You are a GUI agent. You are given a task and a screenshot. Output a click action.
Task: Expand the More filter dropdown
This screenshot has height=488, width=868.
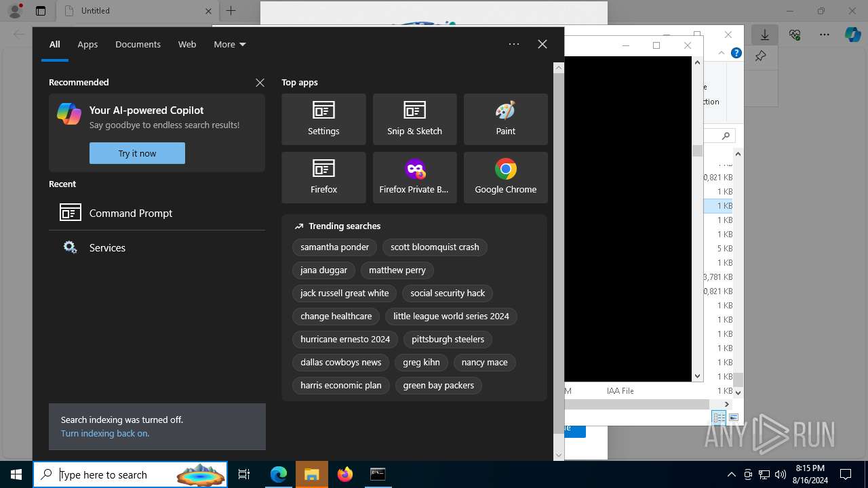tap(230, 44)
